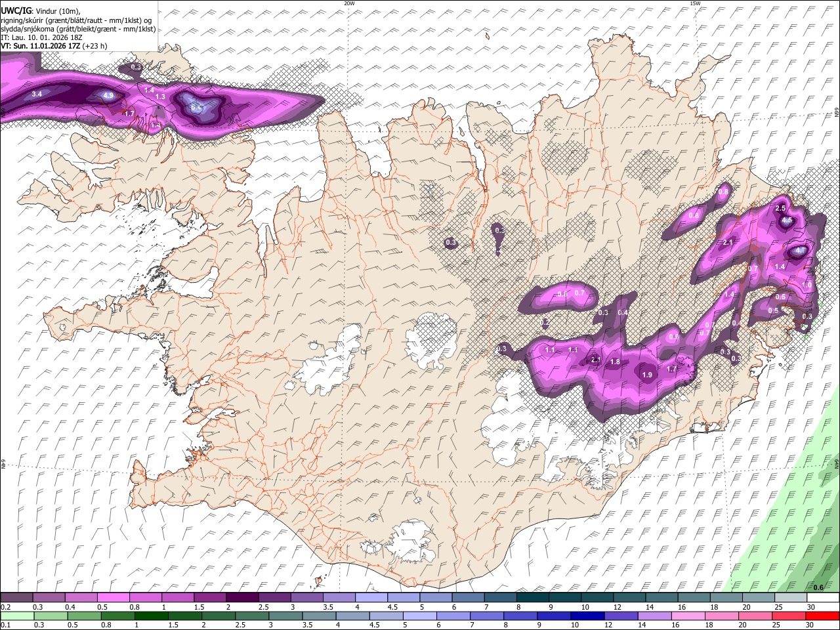This screenshot has height=630, width=840.
Task: Click the 4.7 precipitation value
Action: click(799, 251)
